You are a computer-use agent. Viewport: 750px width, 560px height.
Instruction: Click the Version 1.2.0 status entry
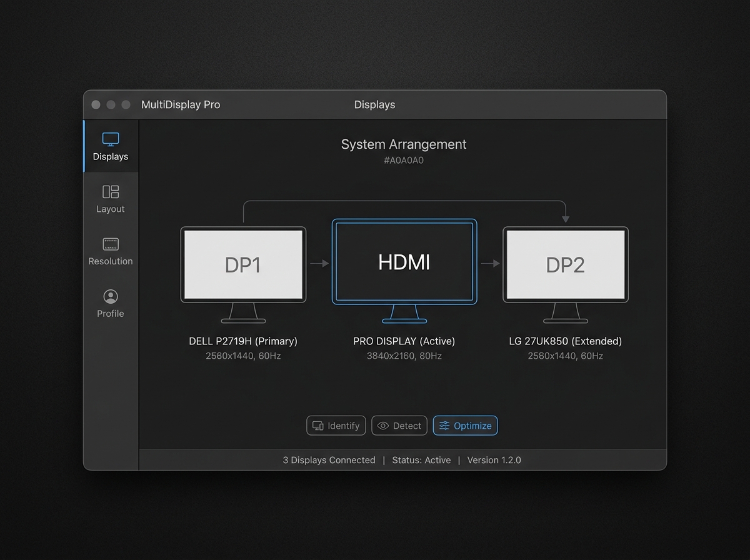[x=494, y=460]
